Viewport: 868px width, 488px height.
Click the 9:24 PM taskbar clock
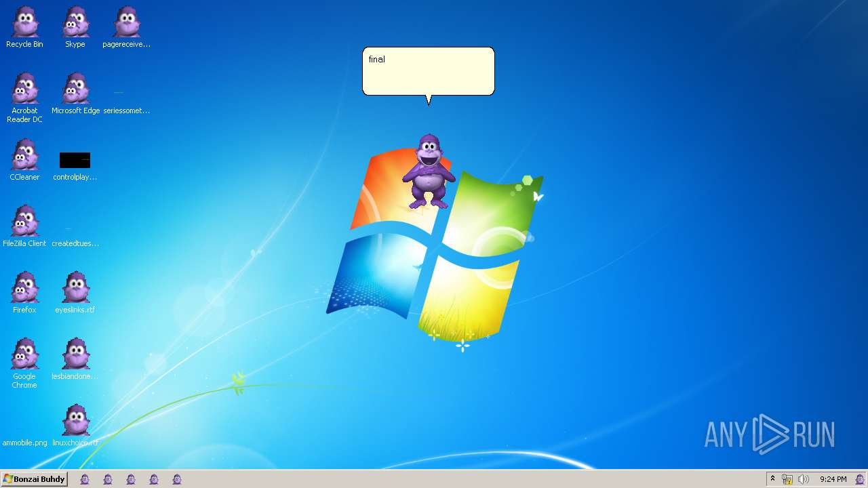click(x=833, y=479)
